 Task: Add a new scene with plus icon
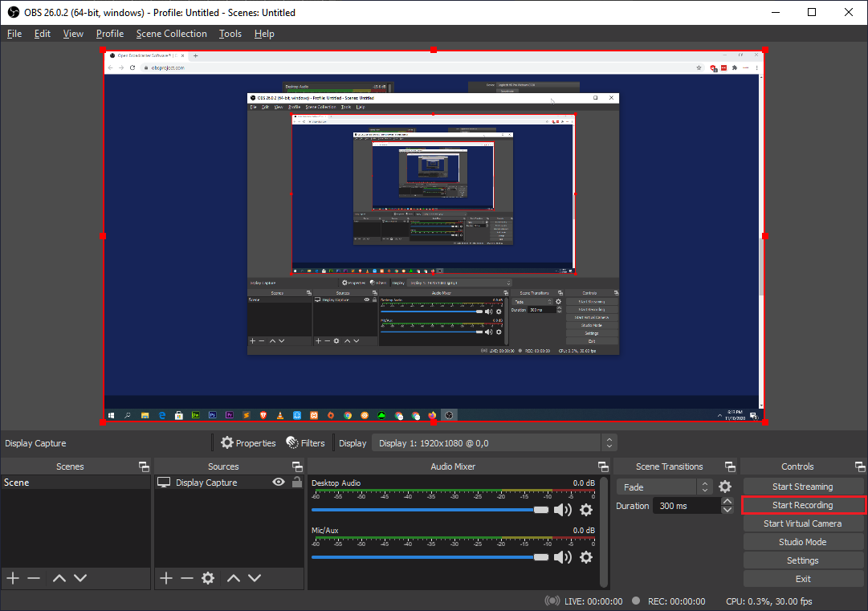click(13, 578)
